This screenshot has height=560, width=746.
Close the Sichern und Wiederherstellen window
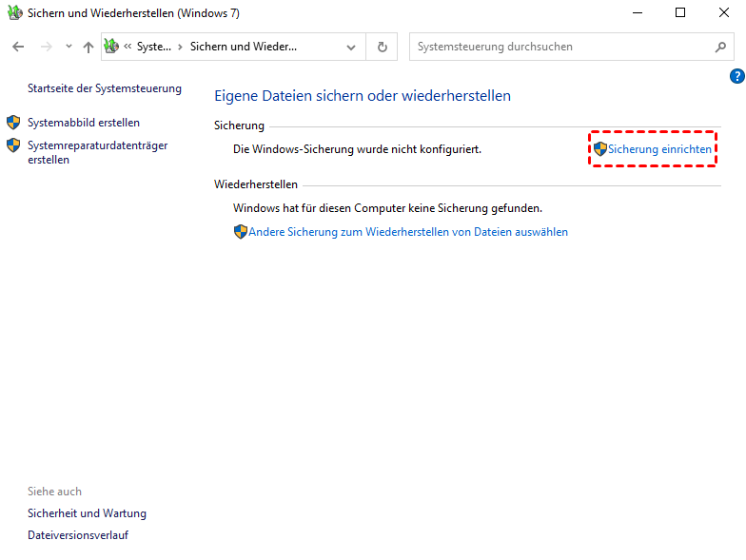pyautogui.click(x=723, y=13)
